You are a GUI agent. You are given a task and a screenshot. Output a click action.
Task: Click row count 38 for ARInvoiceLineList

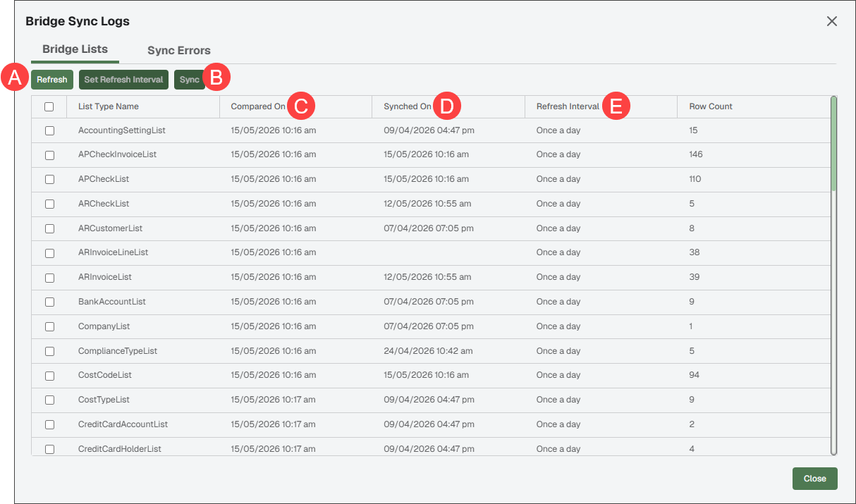click(695, 252)
